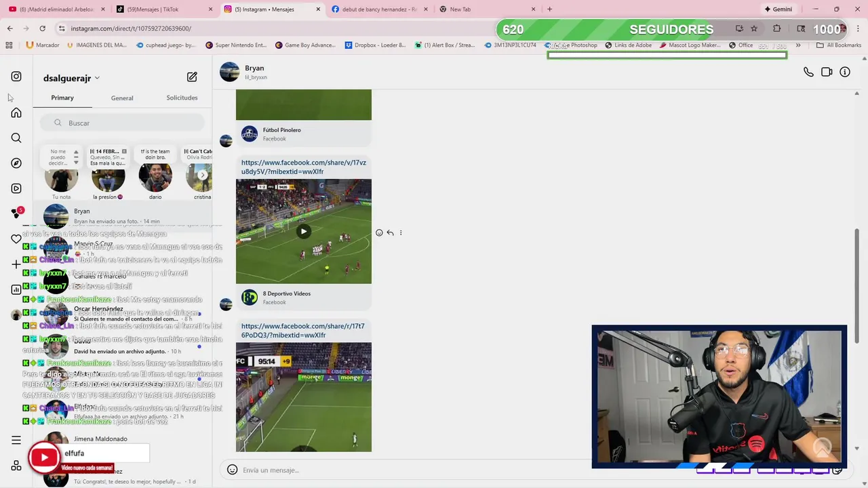Switch to Primary inbox tab
This screenshot has height=488, width=868.
62,98
